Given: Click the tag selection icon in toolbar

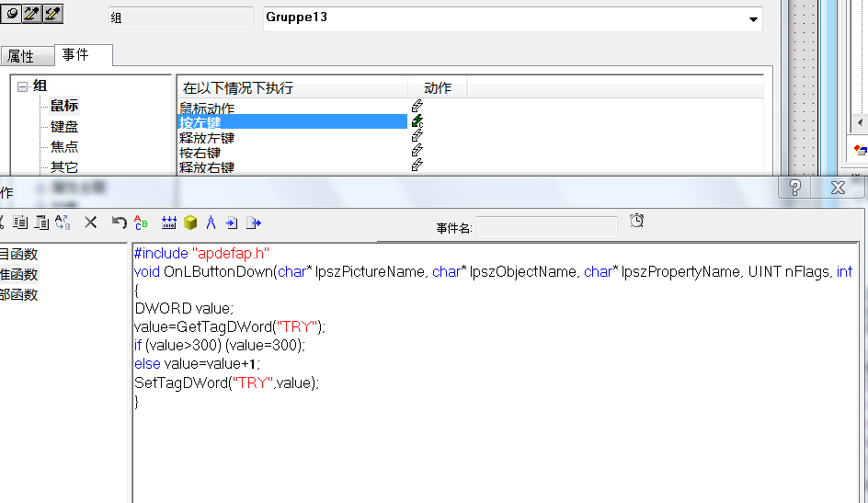Looking at the screenshot, I should [168, 222].
